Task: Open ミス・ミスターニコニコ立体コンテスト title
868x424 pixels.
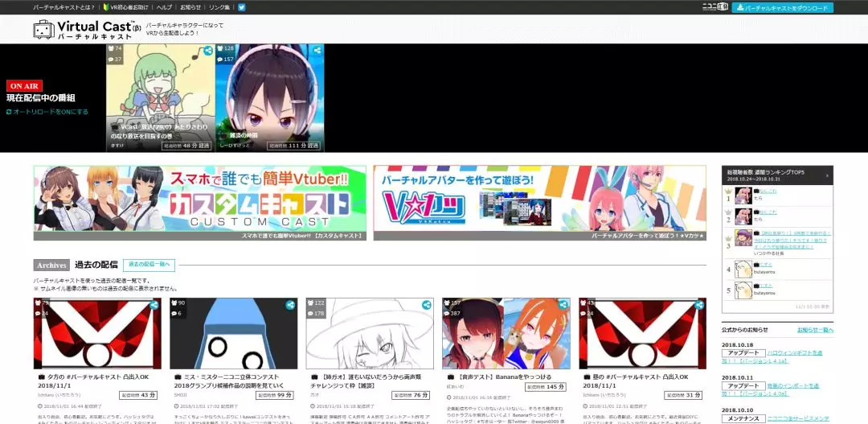Action: pyautogui.click(x=228, y=381)
